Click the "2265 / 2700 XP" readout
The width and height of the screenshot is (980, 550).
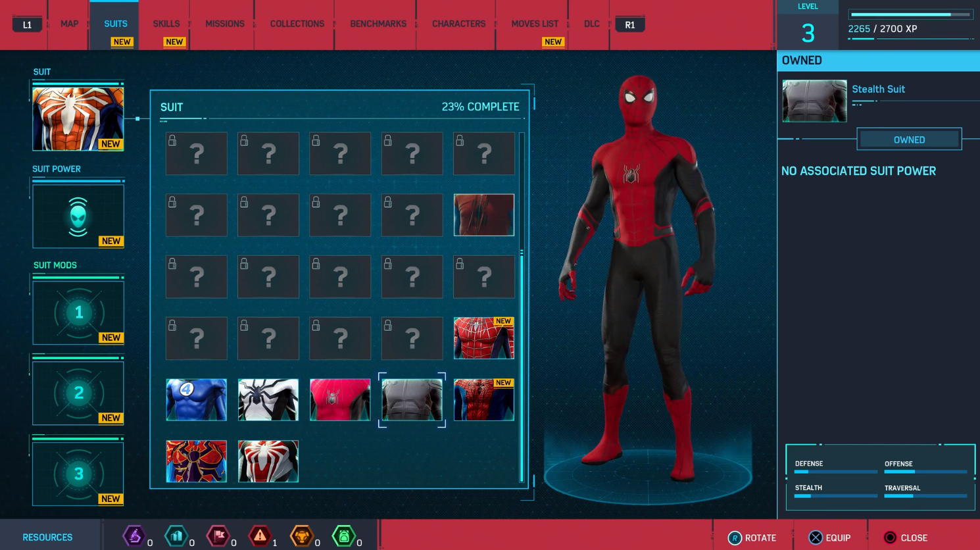[x=883, y=29]
